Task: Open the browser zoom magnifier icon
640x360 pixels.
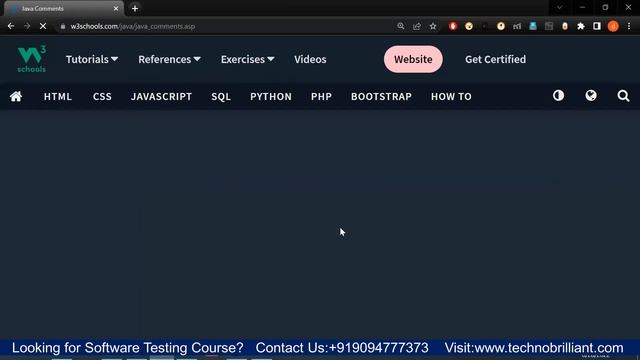Action: coord(401,26)
